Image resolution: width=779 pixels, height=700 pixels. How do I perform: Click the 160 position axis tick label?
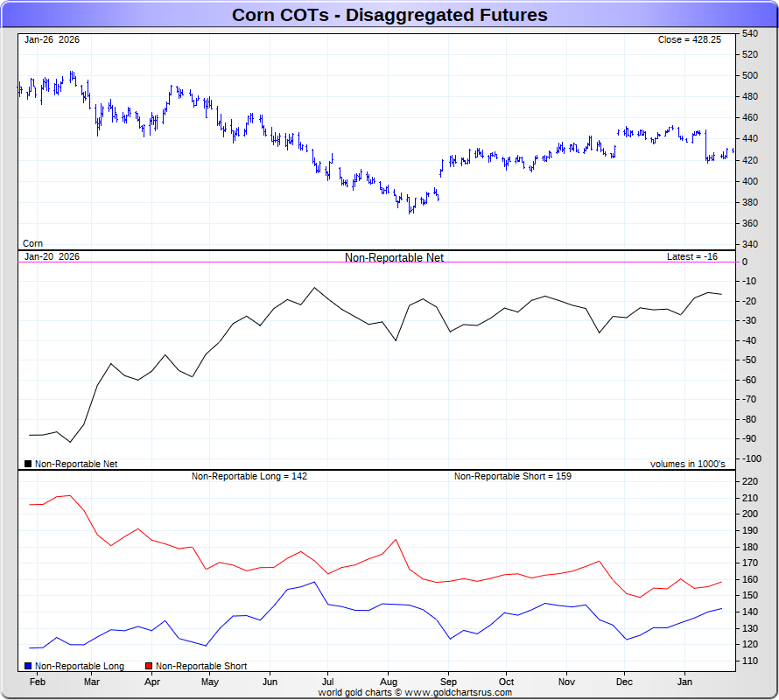pos(750,579)
